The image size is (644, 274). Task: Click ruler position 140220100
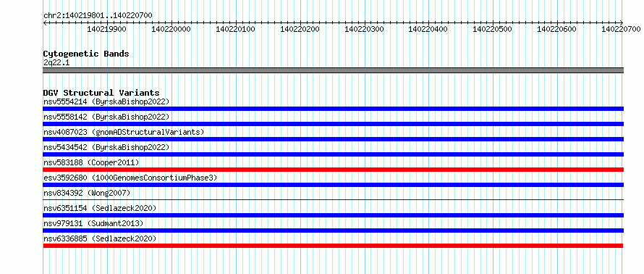point(235,29)
